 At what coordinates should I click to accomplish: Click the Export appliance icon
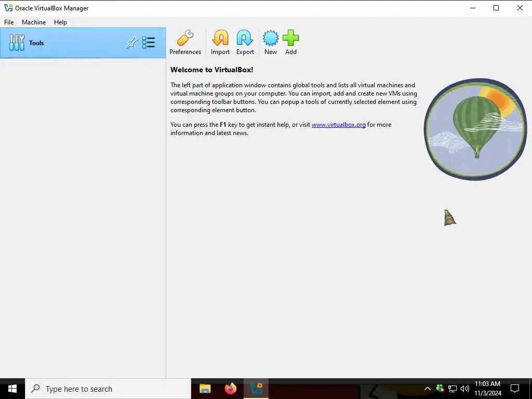(245, 42)
